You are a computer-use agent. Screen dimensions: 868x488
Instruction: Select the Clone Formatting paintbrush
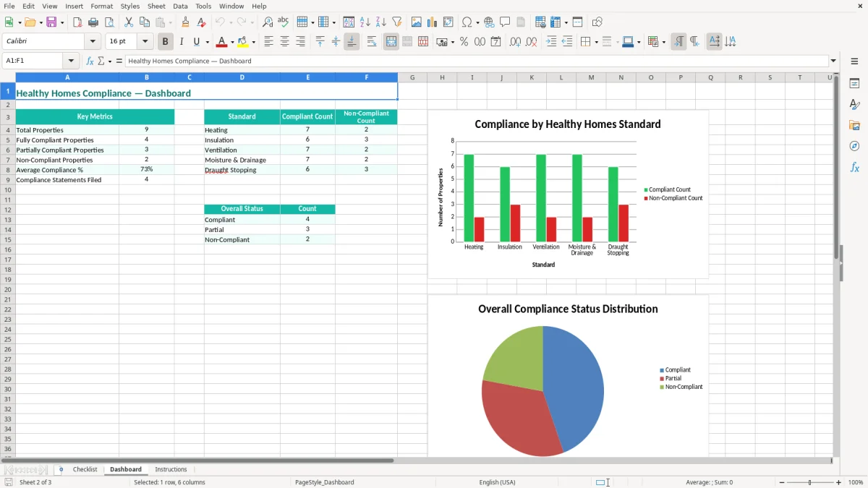tap(185, 22)
